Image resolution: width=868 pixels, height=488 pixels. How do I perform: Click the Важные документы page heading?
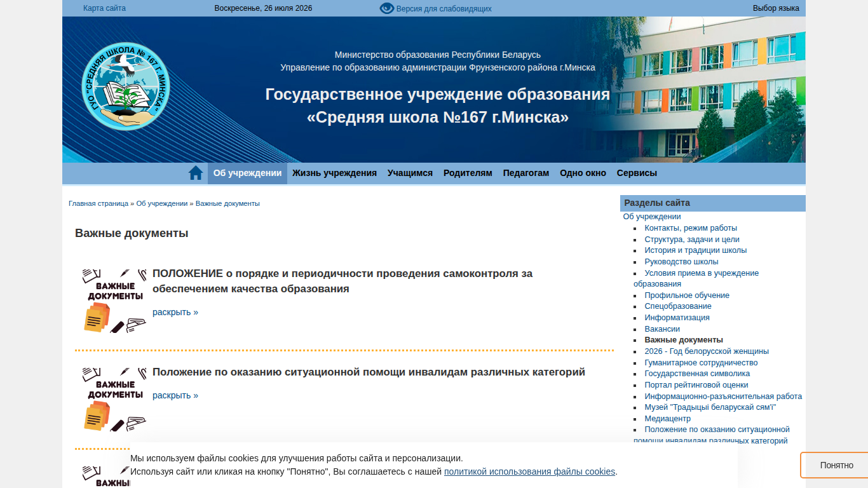click(x=132, y=233)
